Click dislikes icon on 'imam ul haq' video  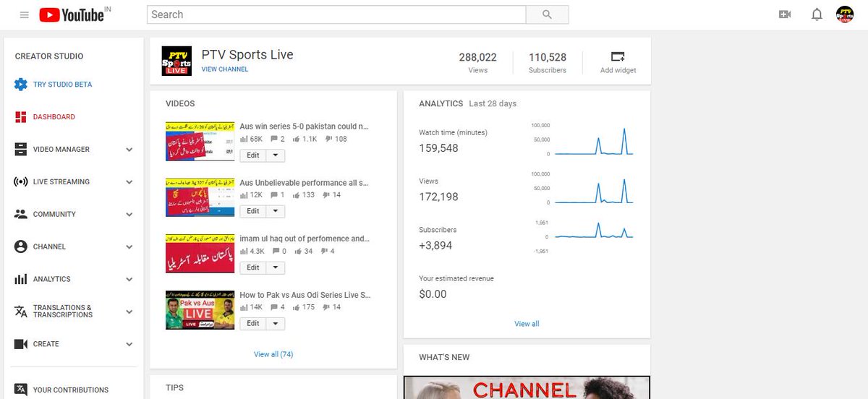point(323,252)
